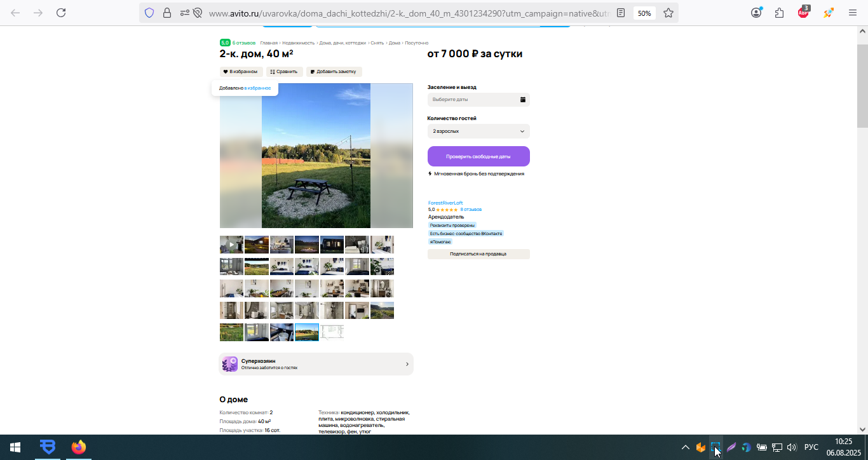The height and width of the screenshot is (460, 868).
Task: Click the padlock site security icon
Action: (x=167, y=13)
